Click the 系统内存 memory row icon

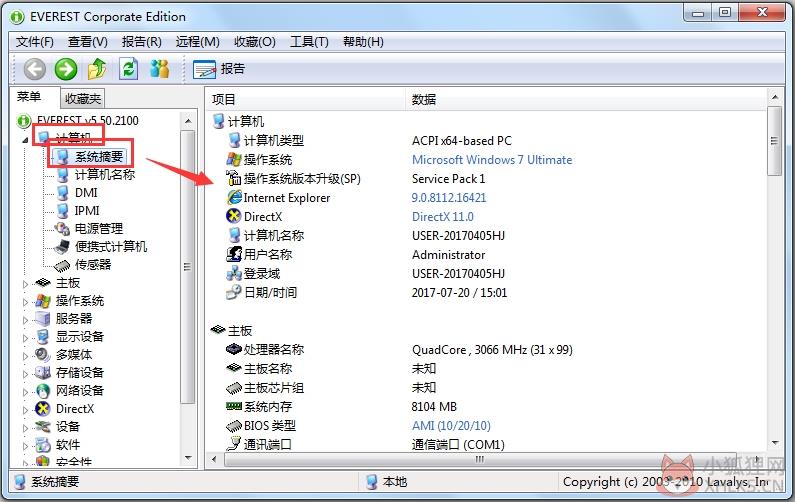pos(234,406)
